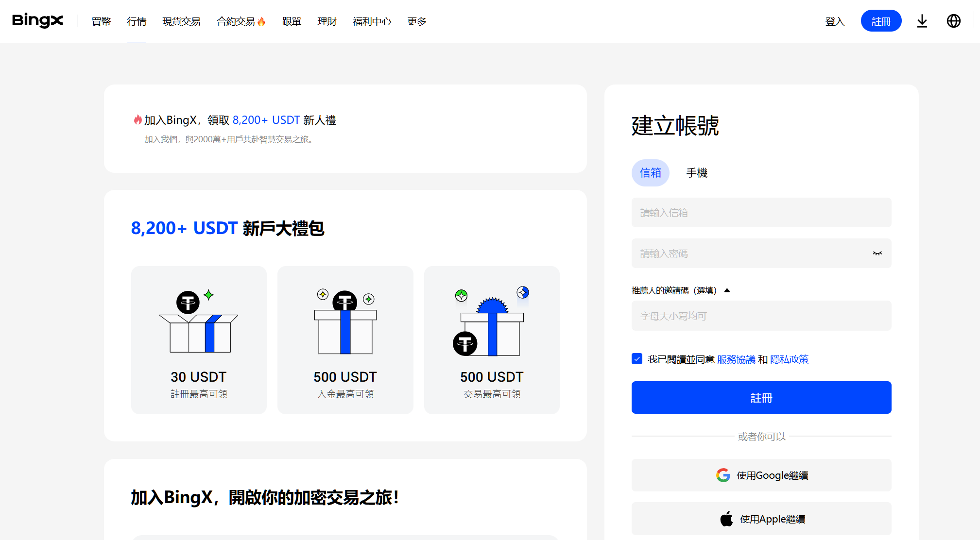Uncheck the service agreement checkbox

pyautogui.click(x=637, y=359)
